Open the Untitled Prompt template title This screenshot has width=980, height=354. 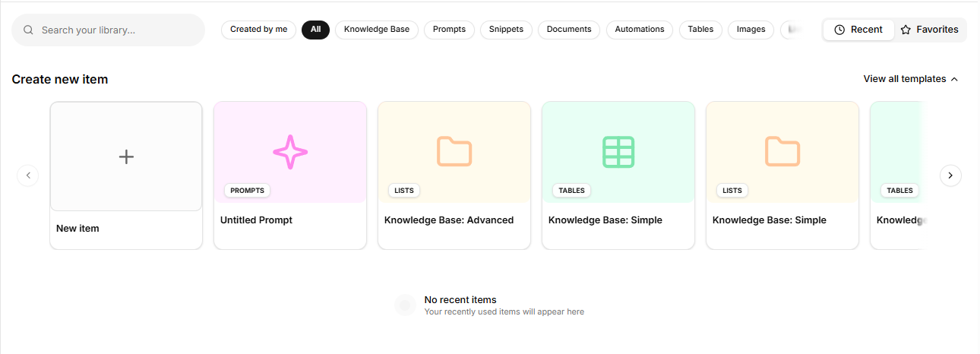[x=256, y=220]
